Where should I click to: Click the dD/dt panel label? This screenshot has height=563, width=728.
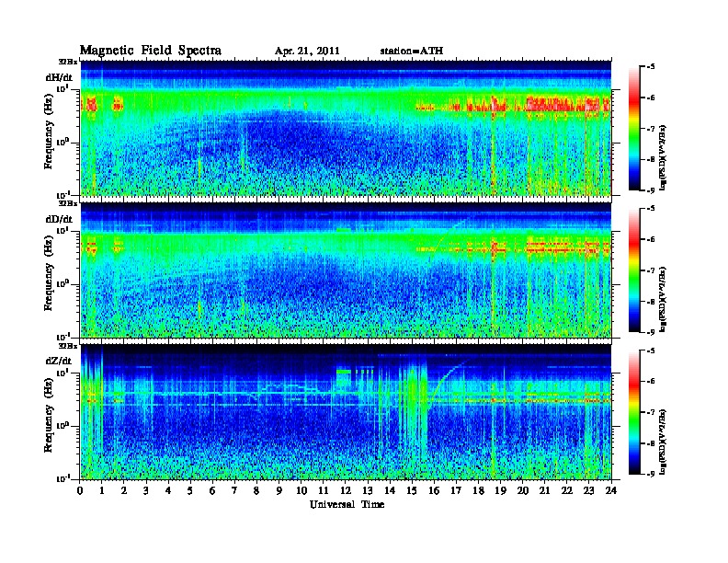coord(59,219)
